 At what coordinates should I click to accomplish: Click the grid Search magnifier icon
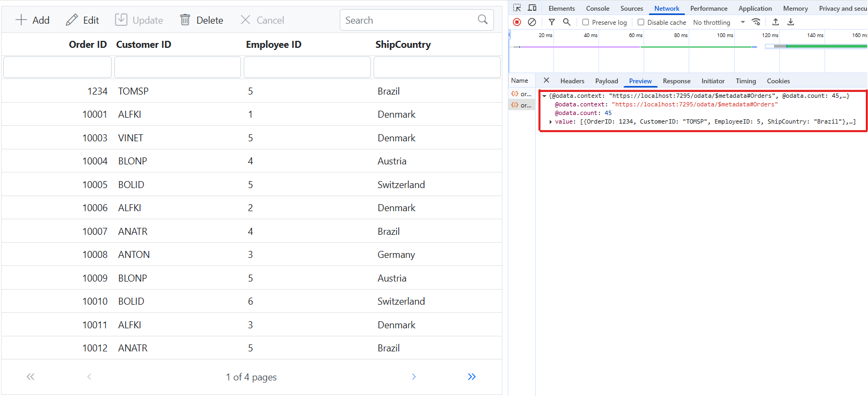point(483,20)
